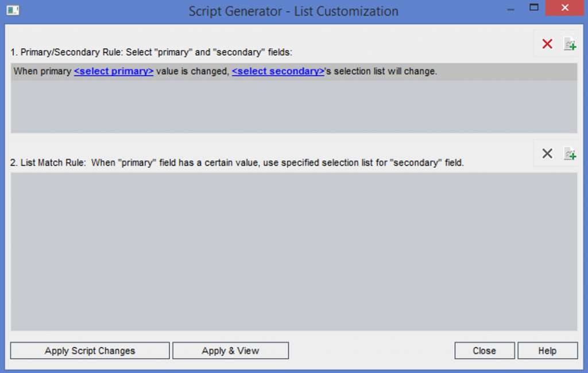The image size is (588, 373).
Task: Click the Close button
Action: point(484,351)
